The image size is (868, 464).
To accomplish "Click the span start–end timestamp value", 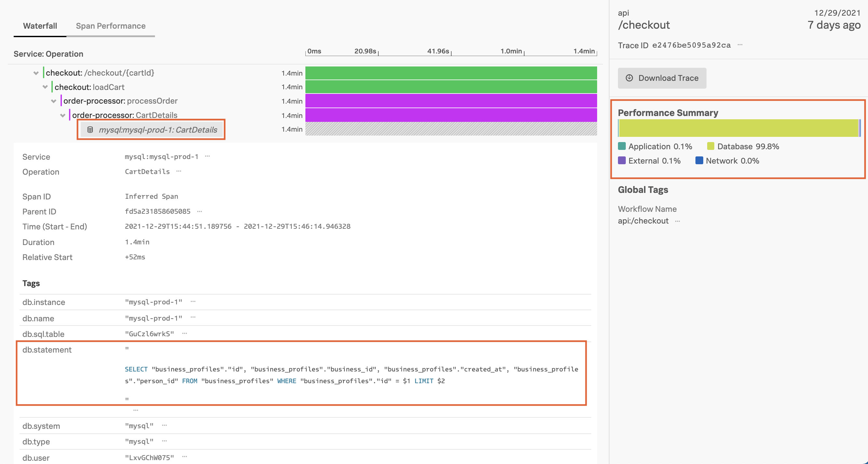I will (x=238, y=226).
